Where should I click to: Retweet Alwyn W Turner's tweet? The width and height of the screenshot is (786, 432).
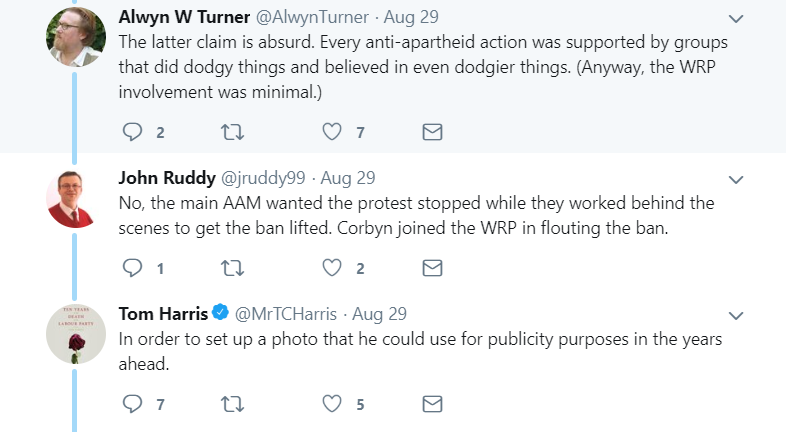[x=232, y=132]
